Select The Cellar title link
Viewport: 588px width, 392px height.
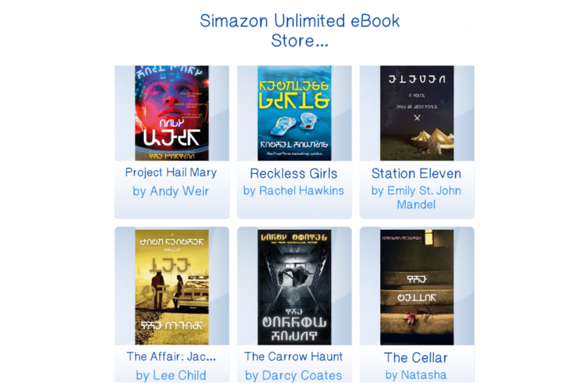[x=416, y=358]
